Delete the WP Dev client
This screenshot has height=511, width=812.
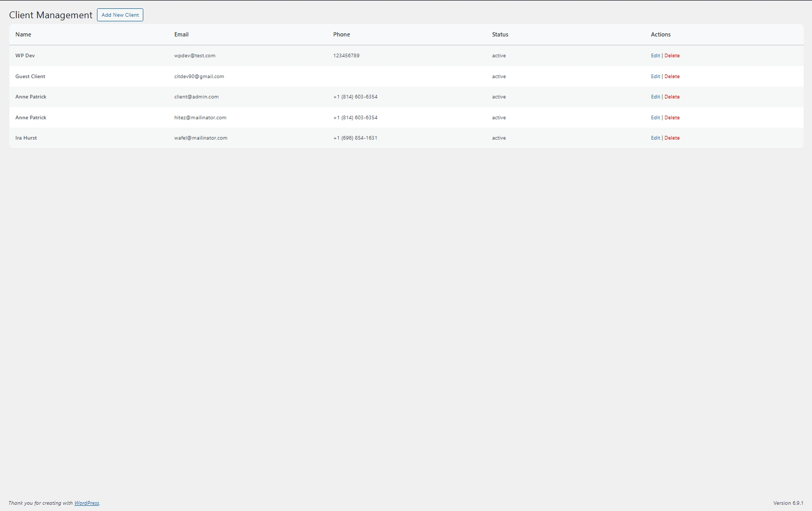tap(672, 56)
